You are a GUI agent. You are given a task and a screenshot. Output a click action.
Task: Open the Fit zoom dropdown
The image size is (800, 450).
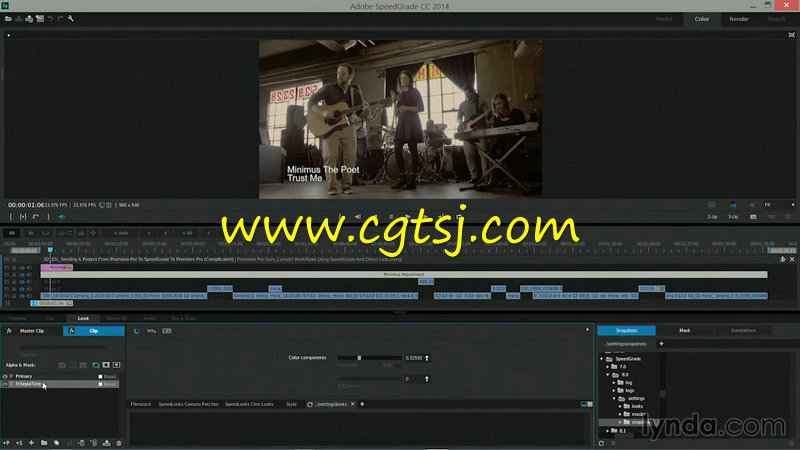(x=779, y=205)
